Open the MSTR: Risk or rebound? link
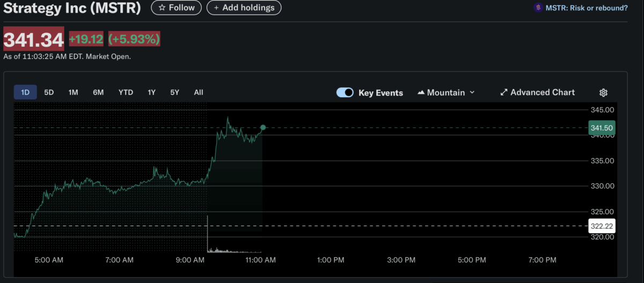 [586, 8]
